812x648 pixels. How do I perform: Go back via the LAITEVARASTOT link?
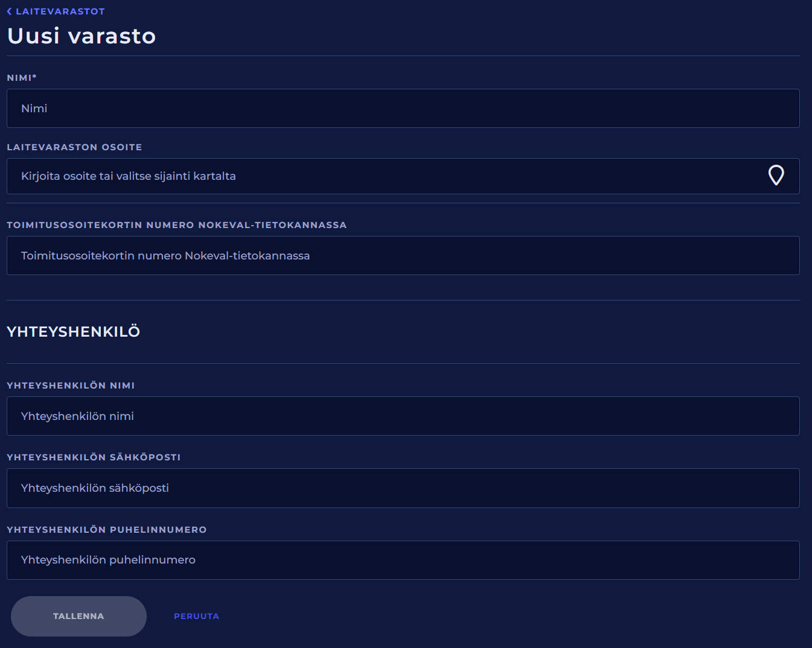click(60, 11)
